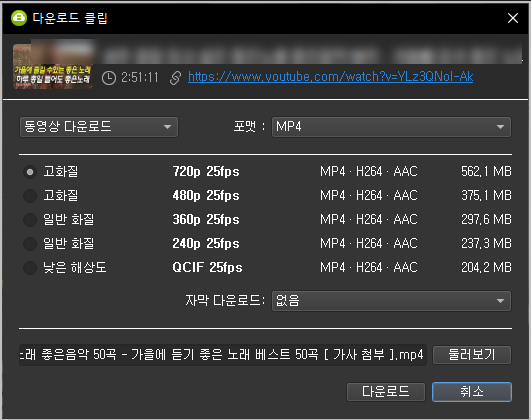Click the green app logo icon

19,18
